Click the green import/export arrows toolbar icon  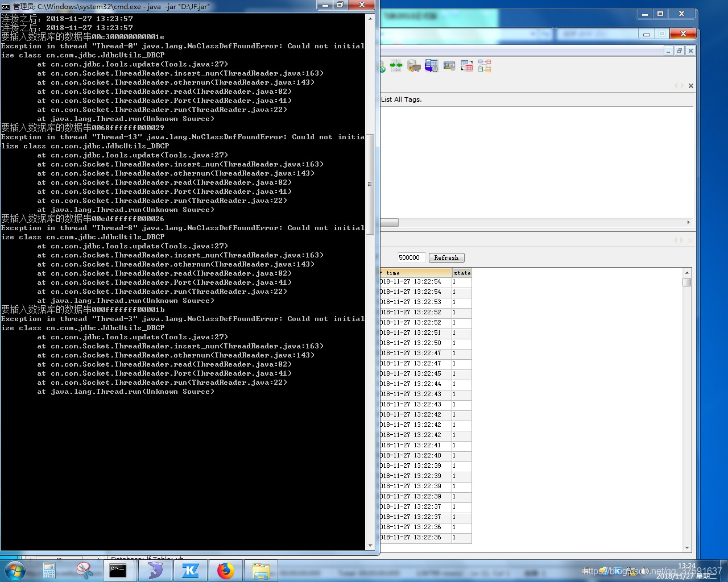396,65
